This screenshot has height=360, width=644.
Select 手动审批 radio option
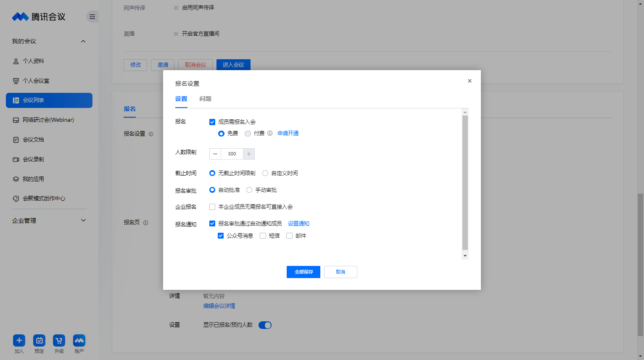click(249, 190)
